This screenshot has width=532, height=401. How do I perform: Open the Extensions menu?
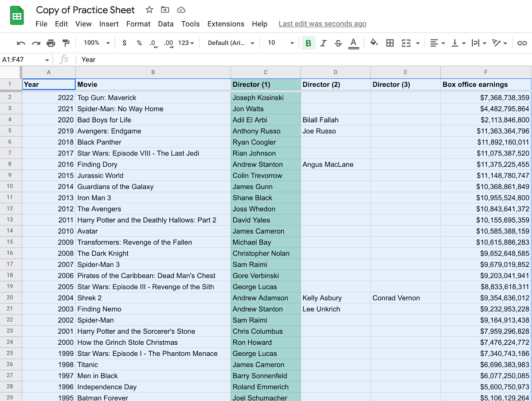pos(226,24)
